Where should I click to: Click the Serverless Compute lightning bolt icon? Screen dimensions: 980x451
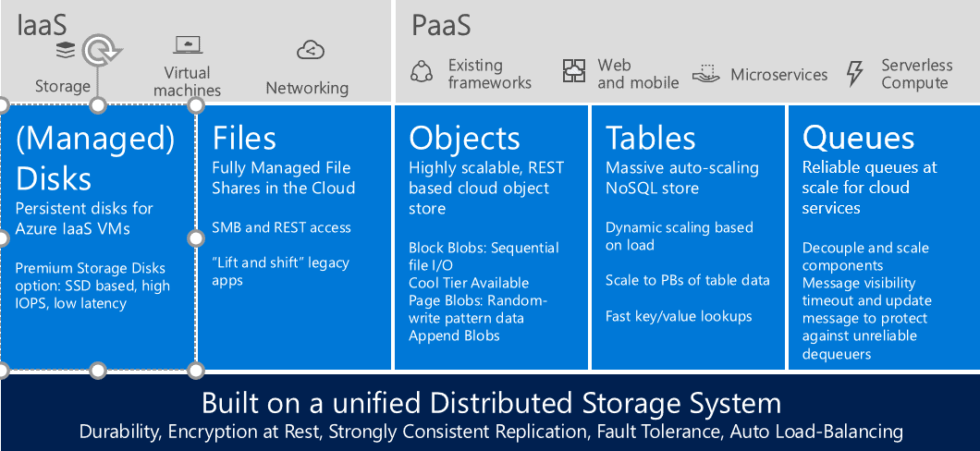[x=854, y=73]
